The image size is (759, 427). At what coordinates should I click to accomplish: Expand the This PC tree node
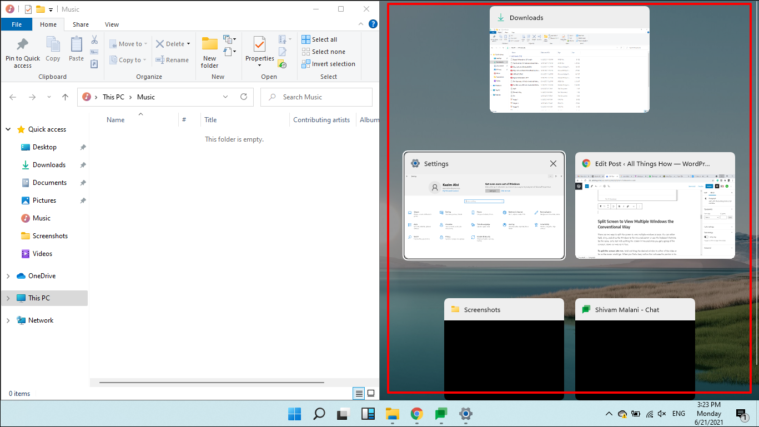pyautogui.click(x=8, y=298)
